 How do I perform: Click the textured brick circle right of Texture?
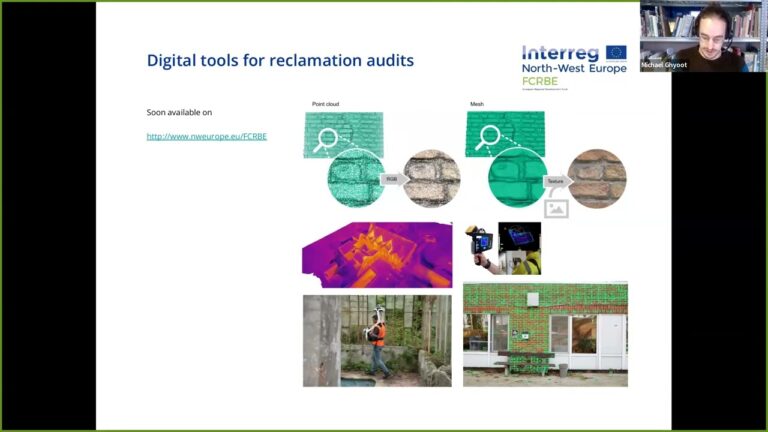tap(597, 178)
